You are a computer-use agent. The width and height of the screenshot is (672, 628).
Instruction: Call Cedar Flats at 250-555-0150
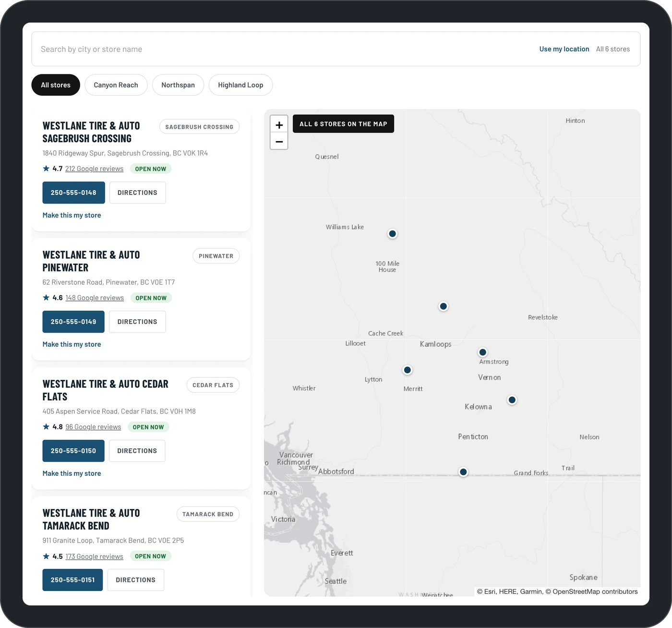click(73, 451)
